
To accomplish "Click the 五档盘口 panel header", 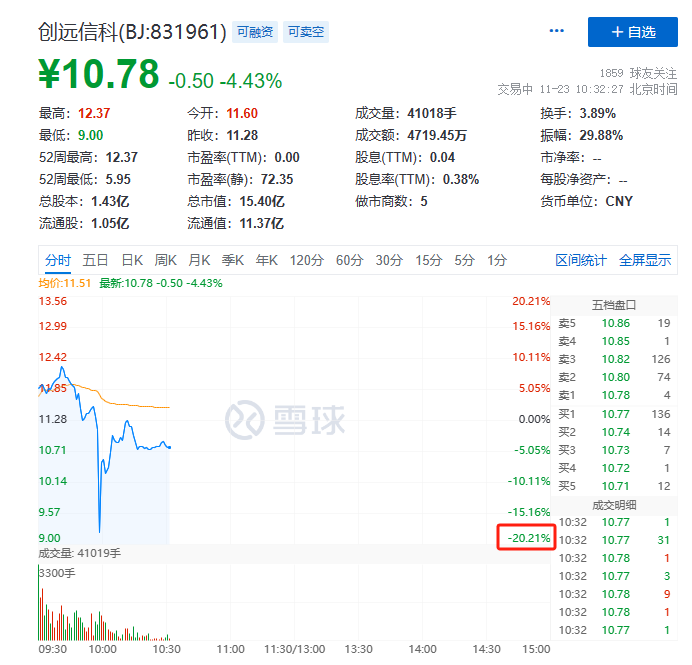I will (x=614, y=305).
